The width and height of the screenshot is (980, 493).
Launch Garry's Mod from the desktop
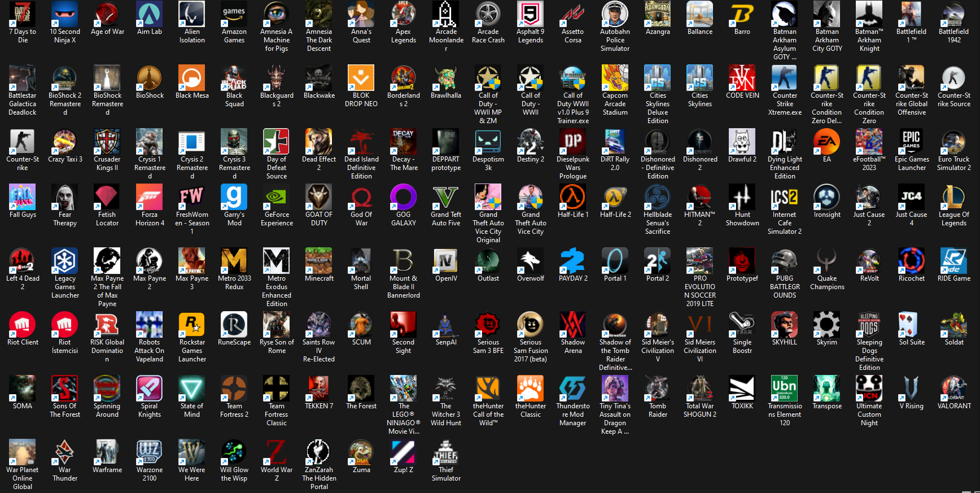click(234, 197)
